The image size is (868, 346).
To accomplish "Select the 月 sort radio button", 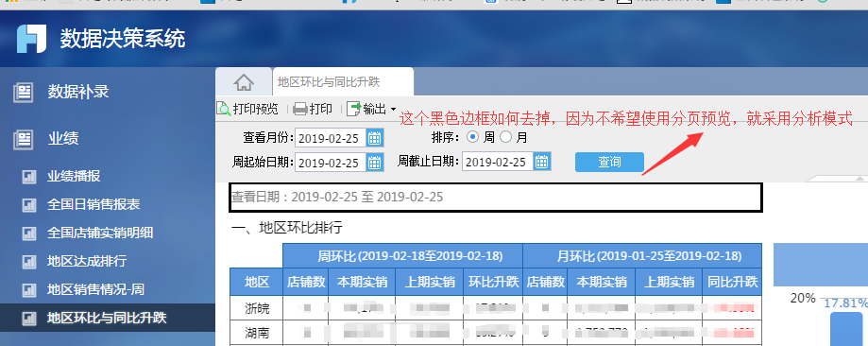I will coord(505,137).
